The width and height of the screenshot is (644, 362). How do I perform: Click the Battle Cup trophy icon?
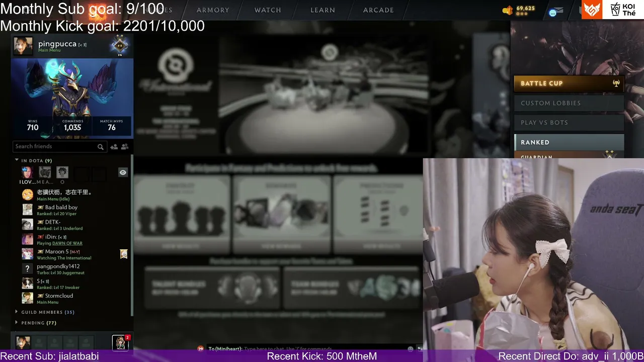point(616,83)
